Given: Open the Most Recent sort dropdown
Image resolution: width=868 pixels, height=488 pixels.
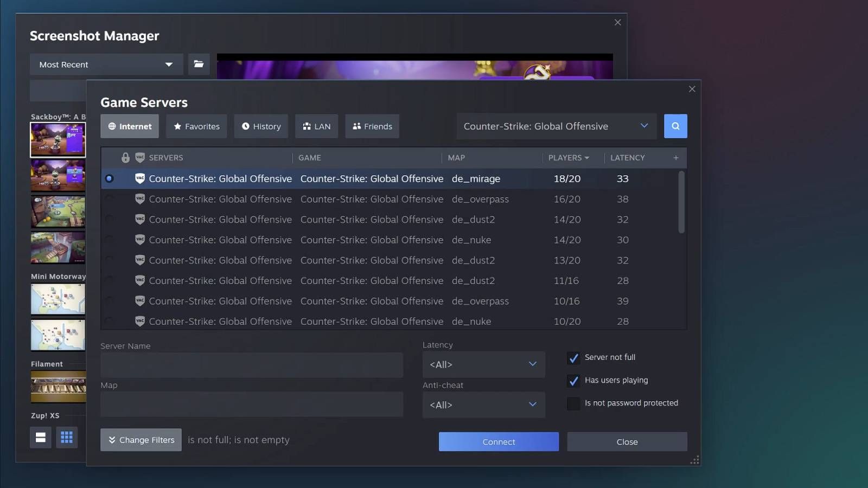Looking at the screenshot, I should pyautogui.click(x=106, y=65).
